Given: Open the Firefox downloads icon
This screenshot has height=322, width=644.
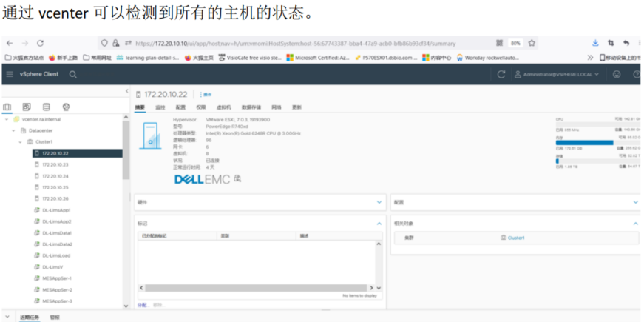Looking at the screenshot, I should tap(596, 43).
